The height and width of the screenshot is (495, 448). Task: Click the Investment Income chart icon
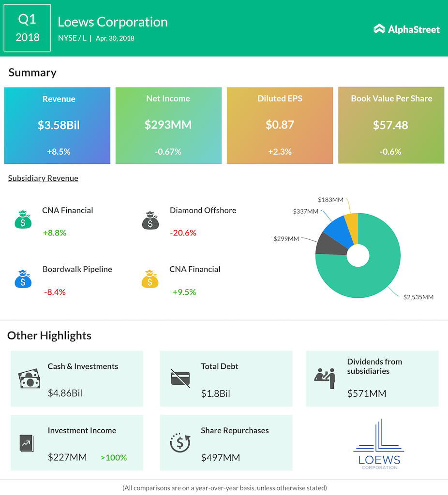(27, 443)
